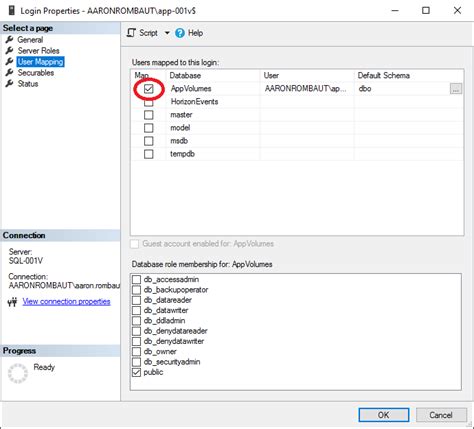
Task: Select the msdb database name
Action: pyautogui.click(x=179, y=141)
